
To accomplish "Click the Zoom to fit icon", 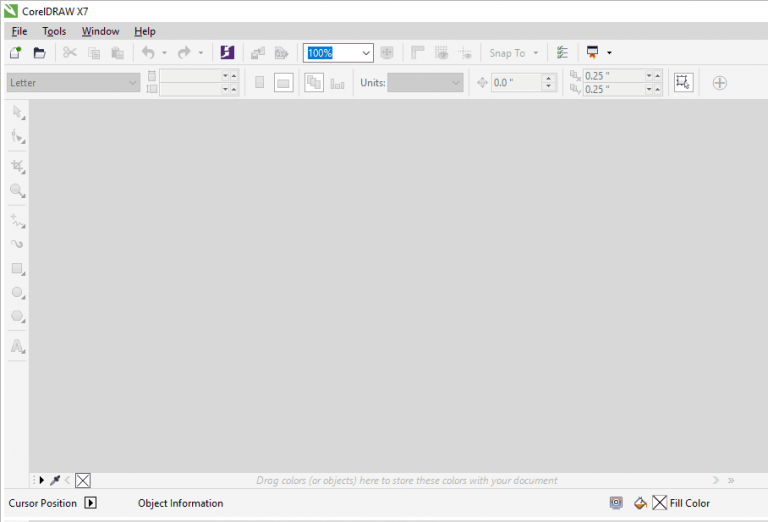I will click(387, 52).
